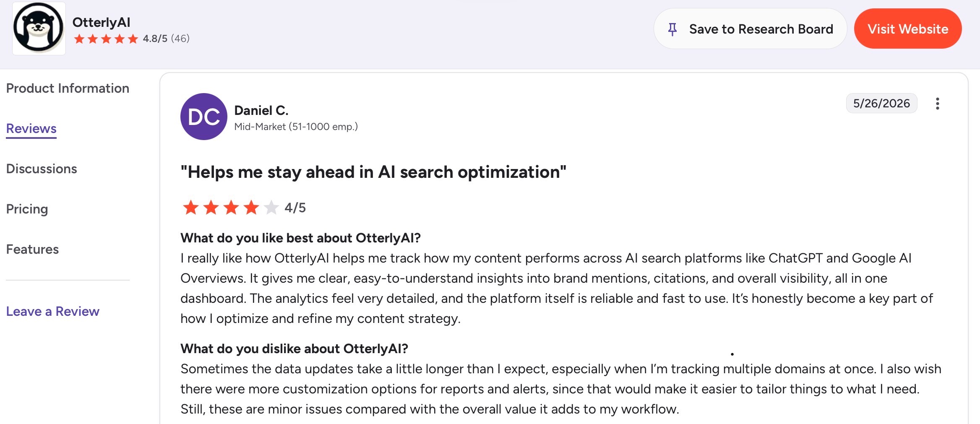Click the reviewer name Daniel C.

click(261, 110)
